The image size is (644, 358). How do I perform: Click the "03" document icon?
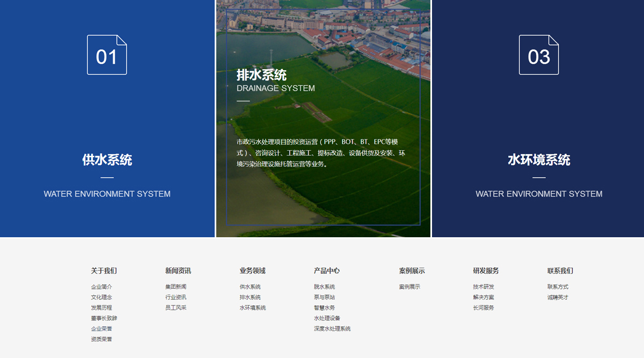[539, 54]
